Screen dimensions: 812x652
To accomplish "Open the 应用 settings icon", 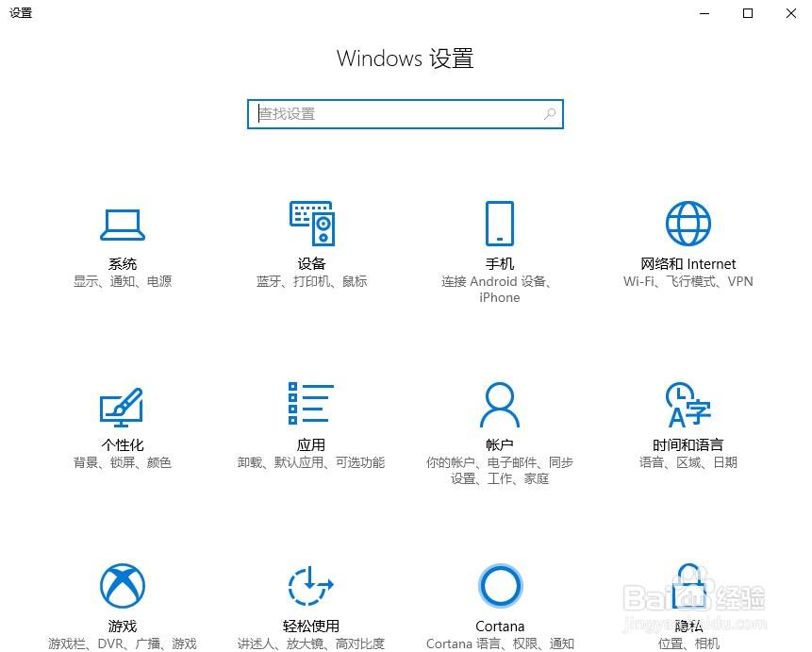I will pyautogui.click(x=311, y=404).
